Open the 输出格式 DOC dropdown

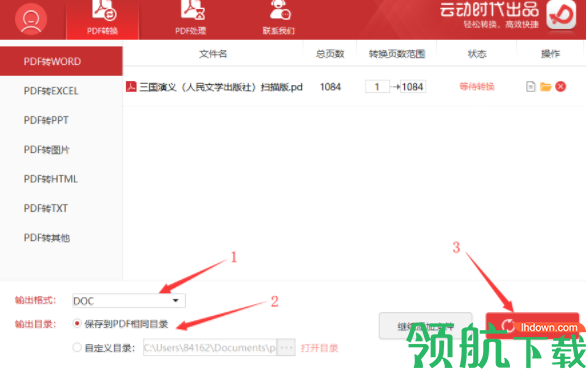click(x=129, y=301)
